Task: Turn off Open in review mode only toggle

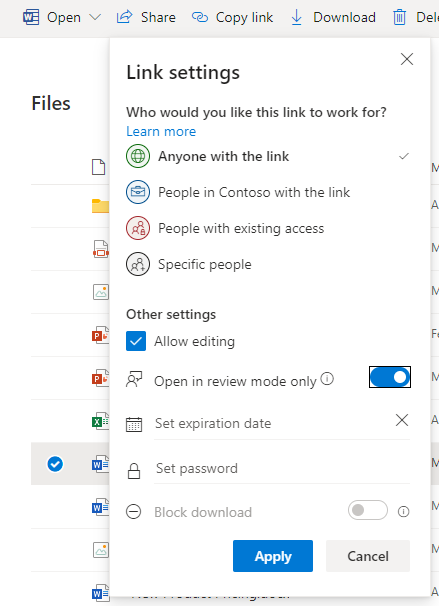Action: [x=390, y=377]
